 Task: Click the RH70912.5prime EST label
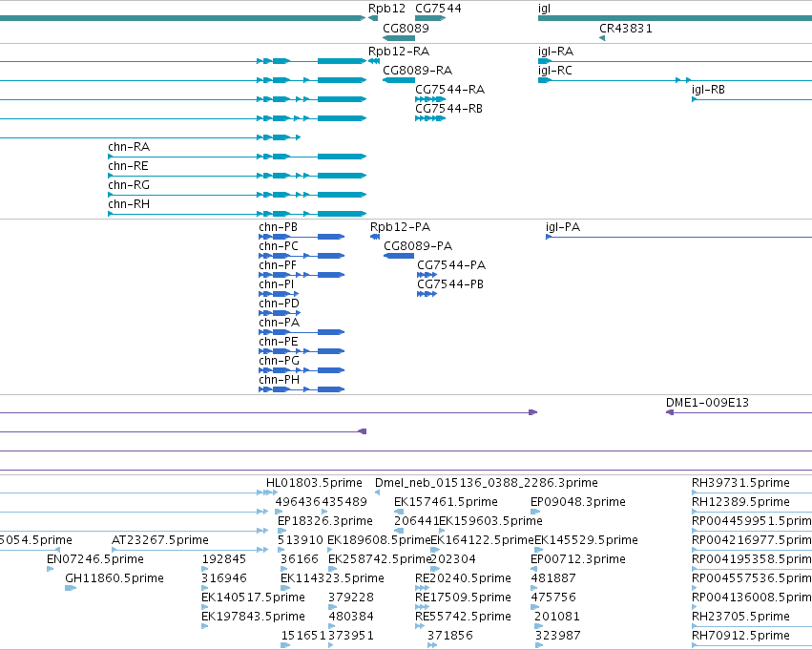tap(741, 636)
